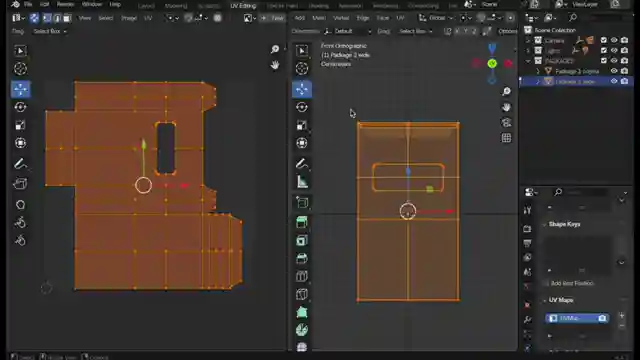This screenshot has height=360, width=640.
Task: Expand the Package 2 copy object in the outliner
Action: click(538, 71)
